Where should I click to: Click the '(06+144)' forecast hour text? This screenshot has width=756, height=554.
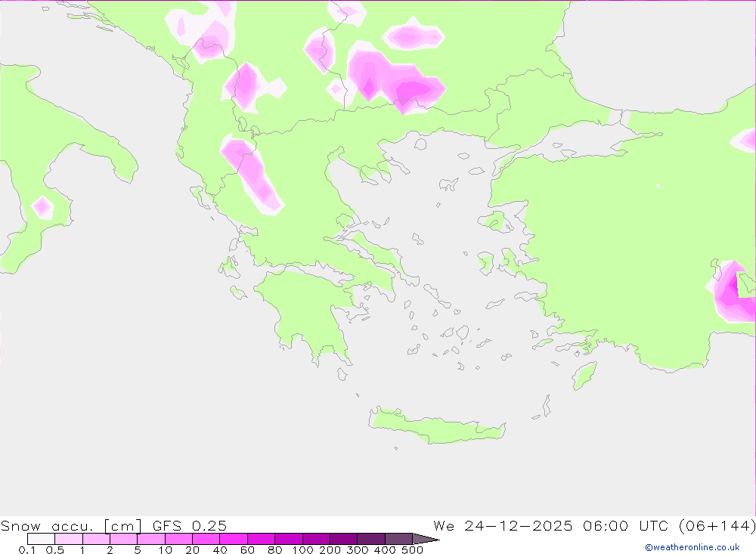717,525
